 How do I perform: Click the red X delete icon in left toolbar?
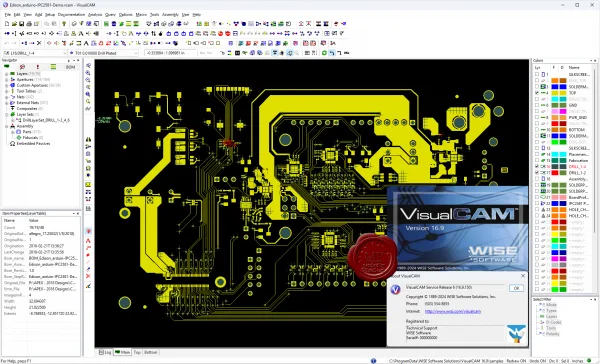[88, 276]
